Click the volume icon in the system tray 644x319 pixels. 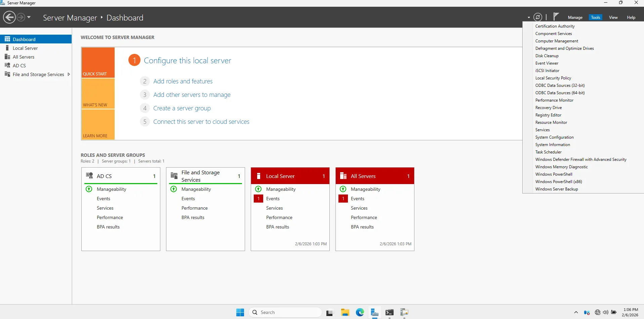click(x=605, y=312)
